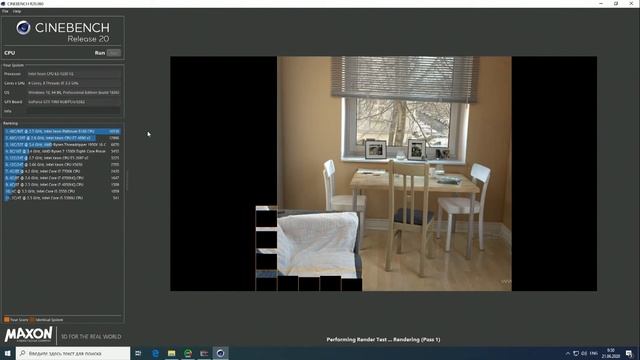The height and width of the screenshot is (360, 640).
Task: Click the network tray icon
Action: pyautogui.click(x=576, y=353)
